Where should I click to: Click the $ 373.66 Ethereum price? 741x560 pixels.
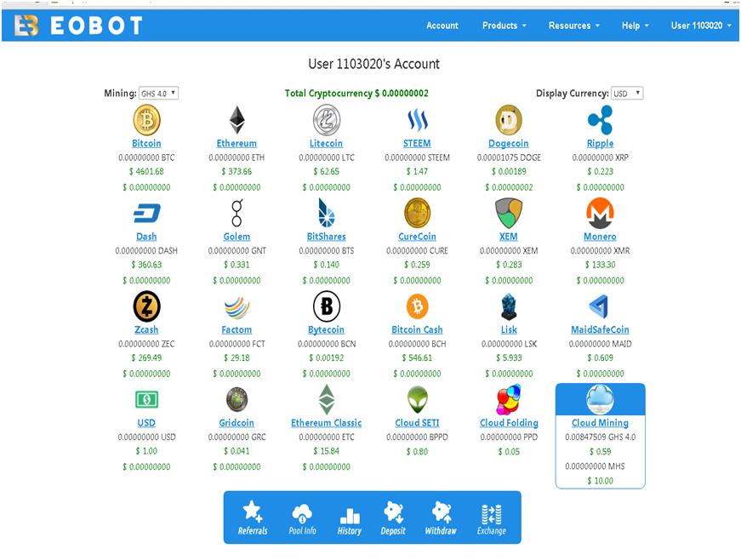click(x=237, y=172)
